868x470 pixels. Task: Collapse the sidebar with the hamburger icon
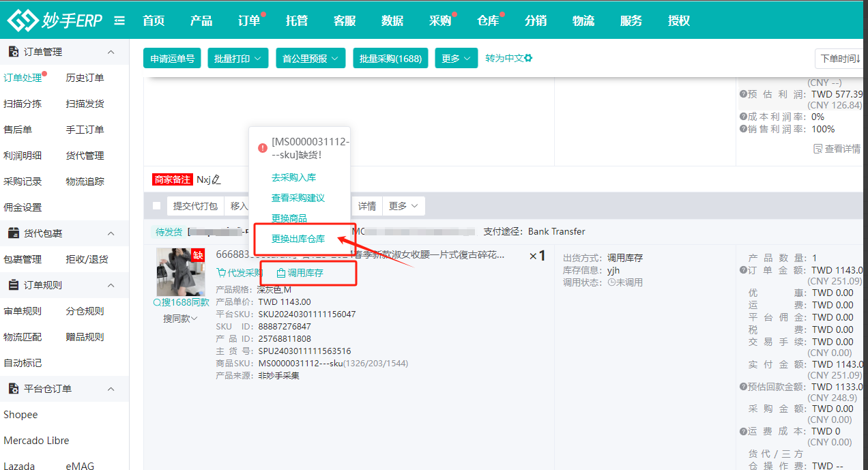119,20
